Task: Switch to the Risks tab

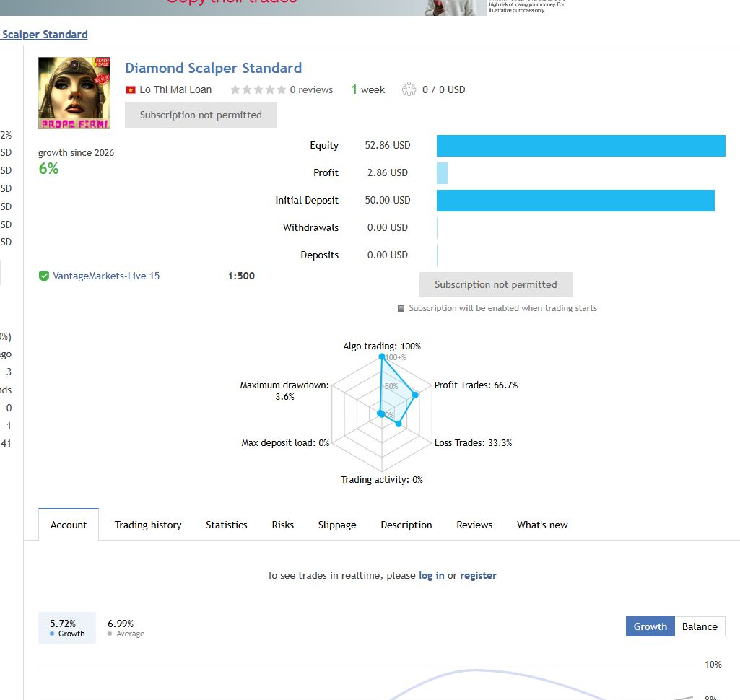Action: (283, 525)
